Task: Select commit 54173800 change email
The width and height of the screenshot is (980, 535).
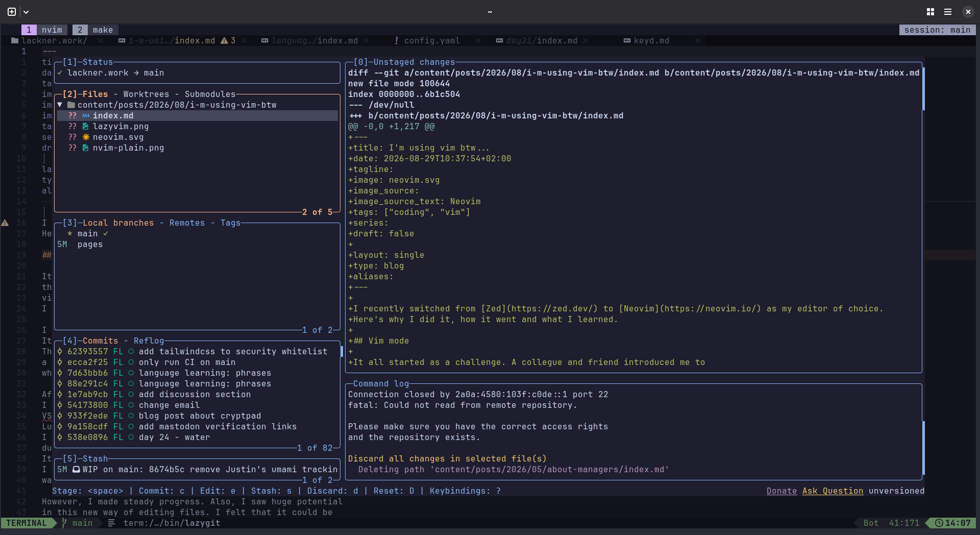Action: point(198,405)
